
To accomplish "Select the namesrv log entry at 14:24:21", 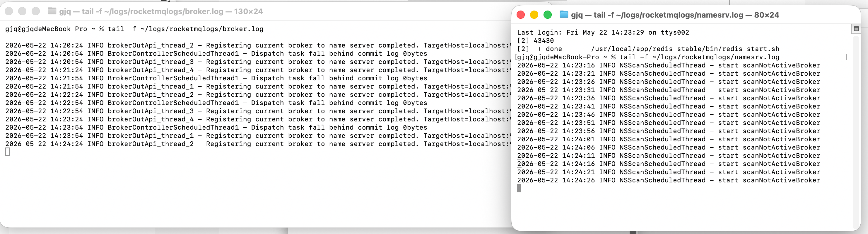I will click(669, 172).
